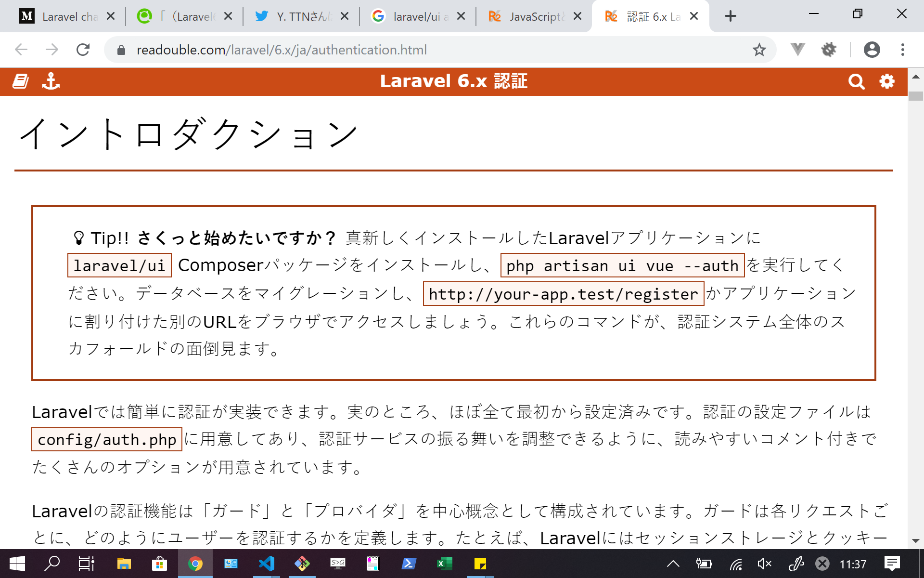The image size is (924, 578).
Task: Switch to the JavaScript browser tab
Action: (x=534, y=16)
